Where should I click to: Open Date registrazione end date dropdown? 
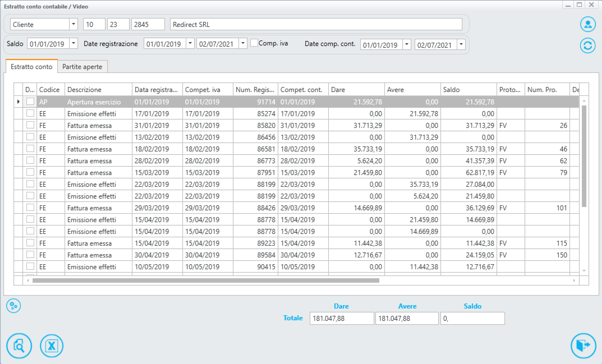pyautogui.click(x=242, y=43)
